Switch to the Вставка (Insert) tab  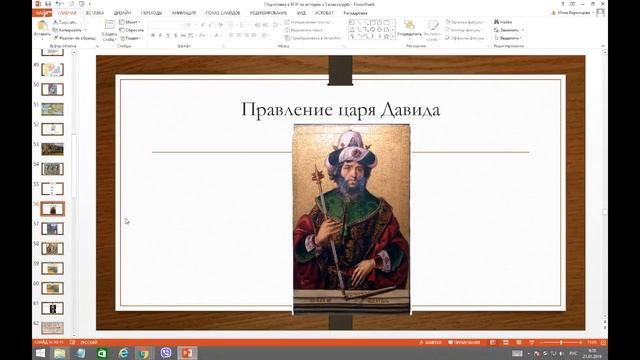95,13
